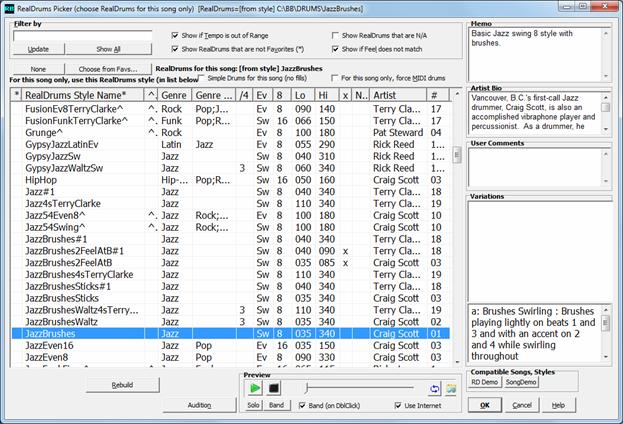The height and width of the screenshot is (424, 623).
Task: Select the Jazz54Swing^ style
Action: 230,227
